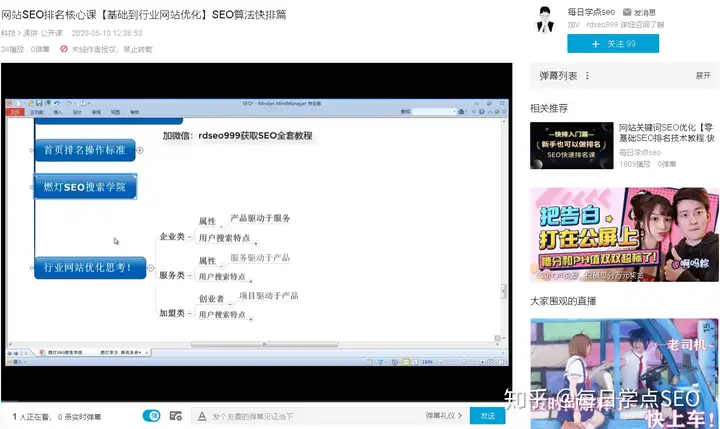Collapse the 服务类 branch
This screenshot has width=720, height=429.
(190, 276)
